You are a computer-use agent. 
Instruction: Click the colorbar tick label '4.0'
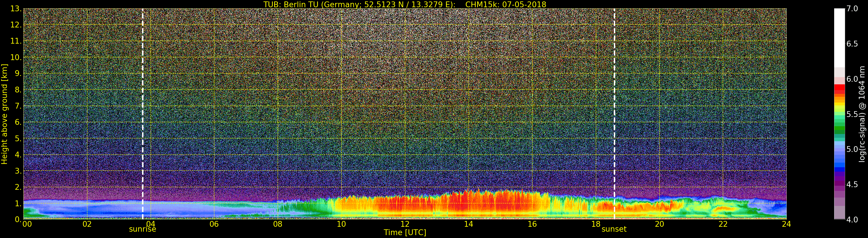tap(852, 220)
